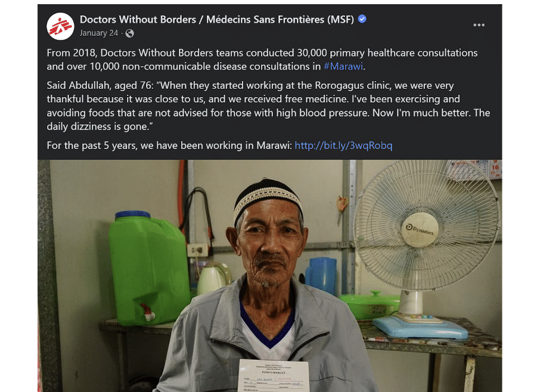
Task: Click the 30,000 consultations opening paragraph
Action: click(262, 60)
